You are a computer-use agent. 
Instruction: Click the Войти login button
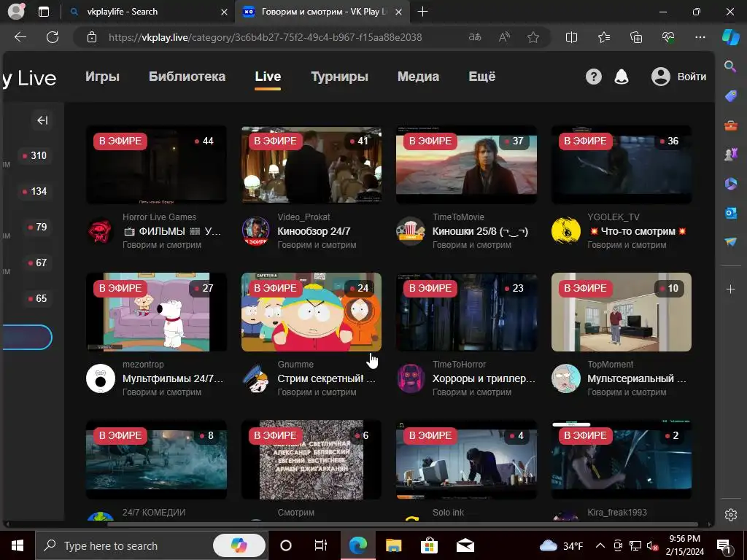pyautogui.click(x=692, y=77)
